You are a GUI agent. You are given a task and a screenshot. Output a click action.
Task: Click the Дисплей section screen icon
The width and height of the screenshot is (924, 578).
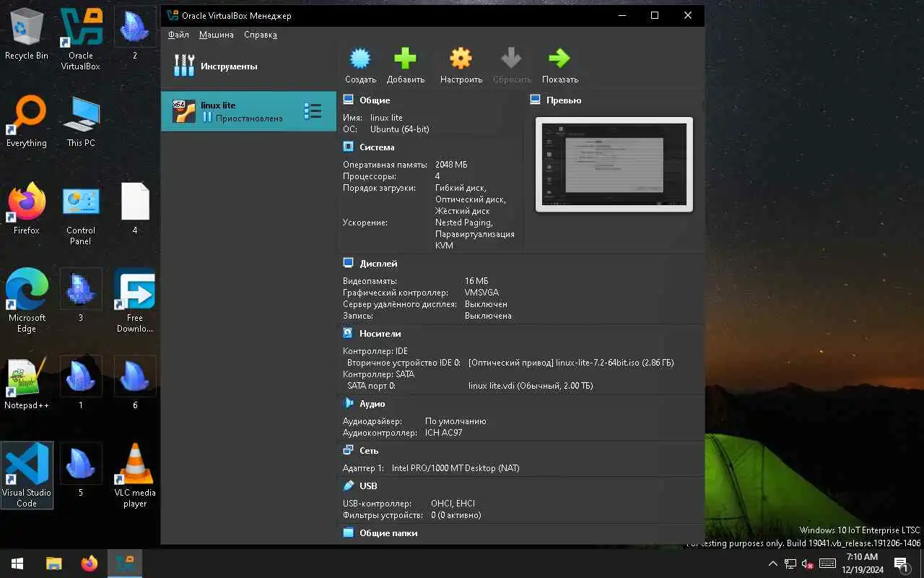tap(349, 263)
